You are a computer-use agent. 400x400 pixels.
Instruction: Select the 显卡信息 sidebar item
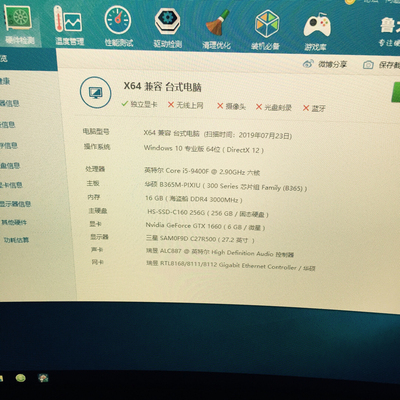[11, 185]
